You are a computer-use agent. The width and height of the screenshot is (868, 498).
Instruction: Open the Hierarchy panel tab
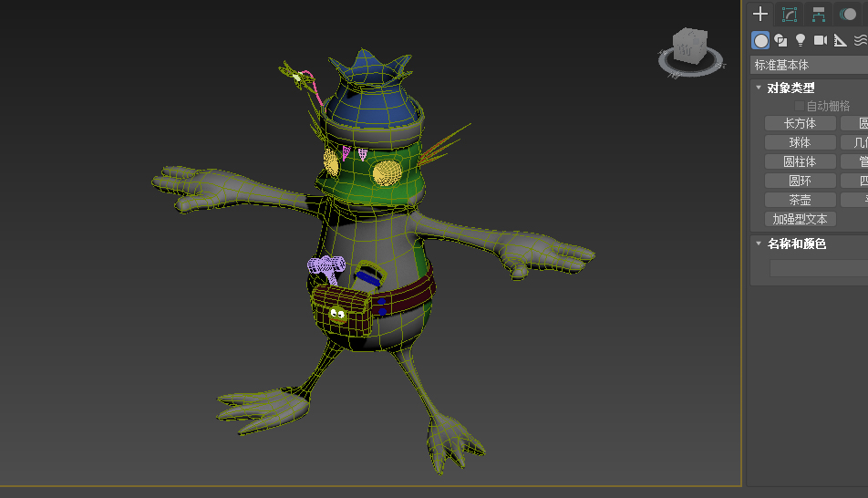tap(819, 15)
